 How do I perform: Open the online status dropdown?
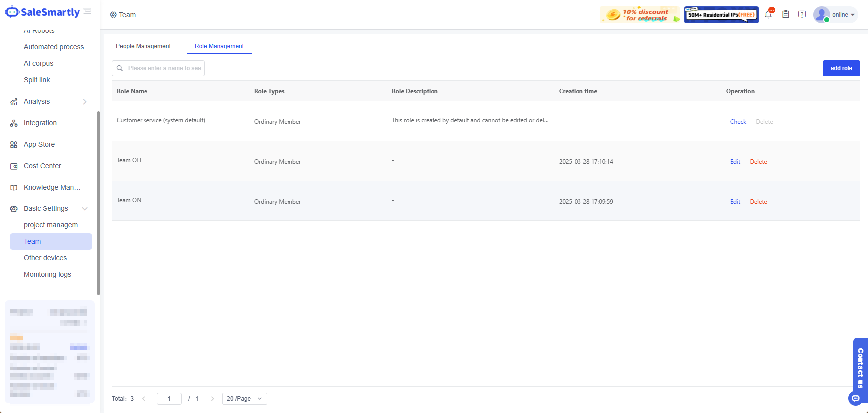click(x=843, y=15)
